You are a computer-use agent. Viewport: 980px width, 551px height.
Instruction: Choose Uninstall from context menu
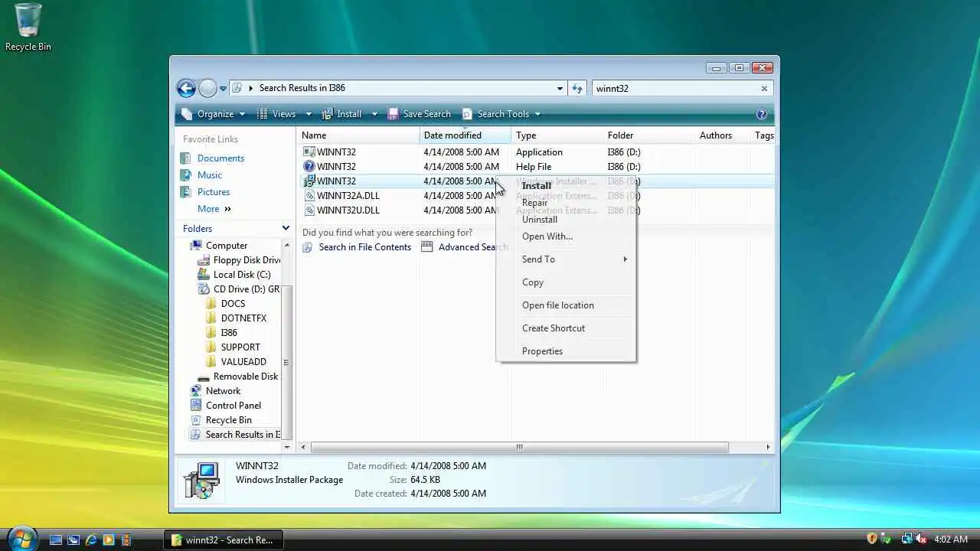[566, 220]
